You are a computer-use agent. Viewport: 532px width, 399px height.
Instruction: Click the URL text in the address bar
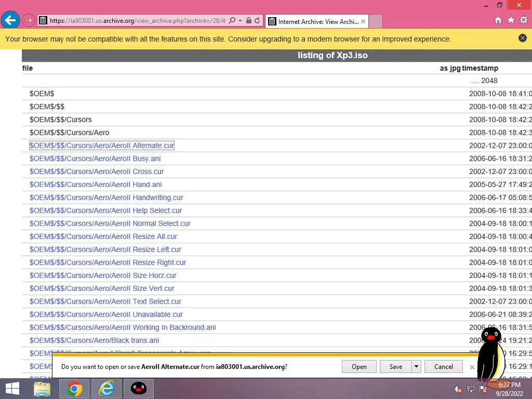click(137, 21)
